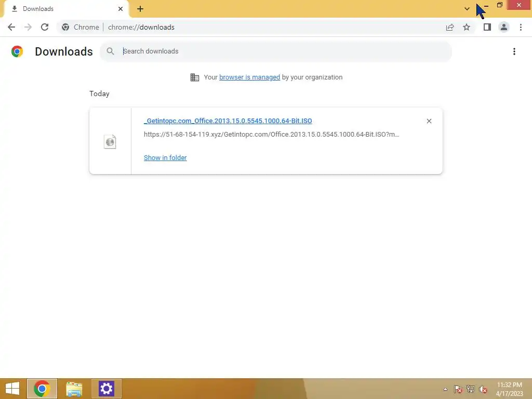Expand the tab search chevron
Screen dimensions: 532x399
tap(467, 9)
